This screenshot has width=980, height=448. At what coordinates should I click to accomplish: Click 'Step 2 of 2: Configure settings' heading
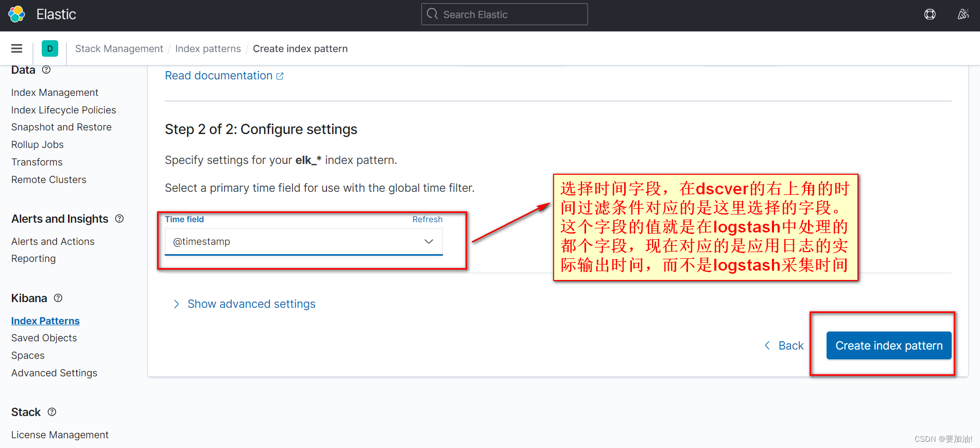(x=261, y=129)
